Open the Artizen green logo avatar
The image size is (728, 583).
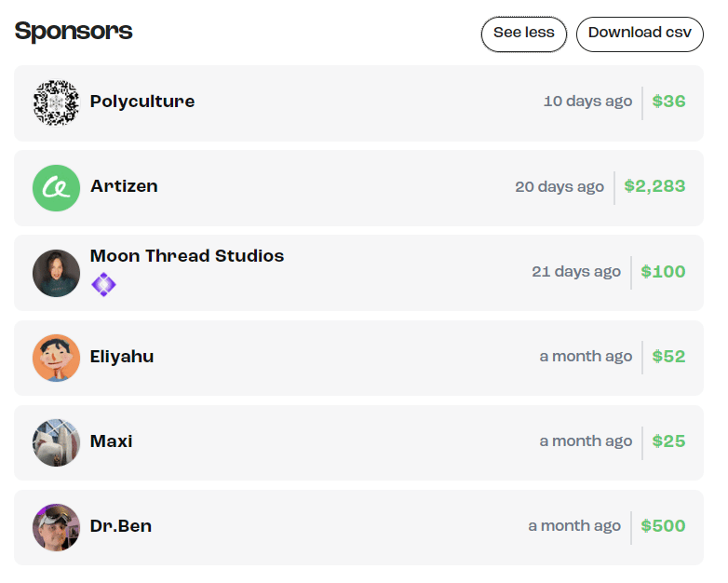(x=56, y=188)
